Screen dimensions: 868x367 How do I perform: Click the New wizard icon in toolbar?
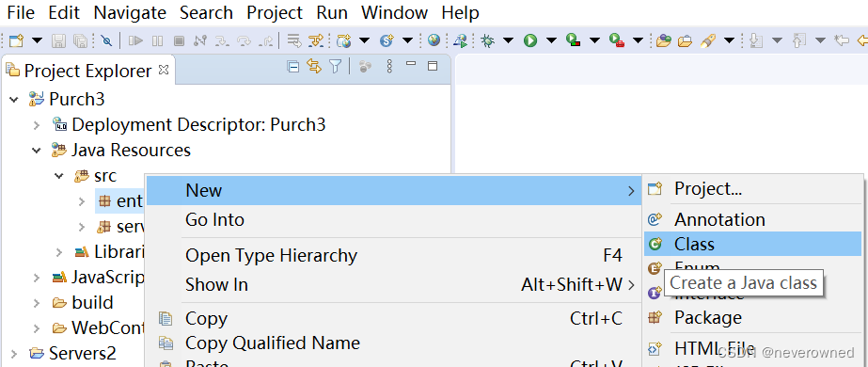click(x=17, y=40)
